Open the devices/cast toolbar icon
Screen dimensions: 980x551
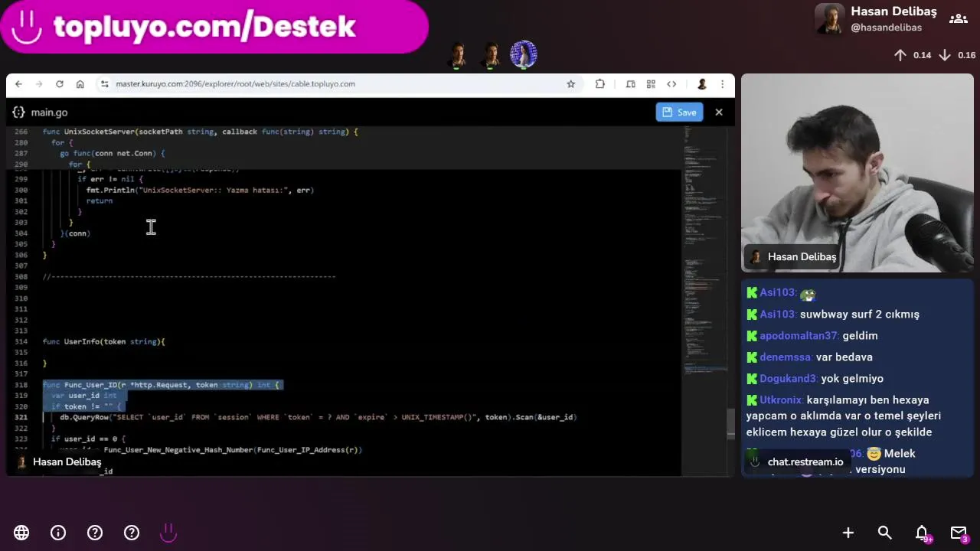[631, 84]
